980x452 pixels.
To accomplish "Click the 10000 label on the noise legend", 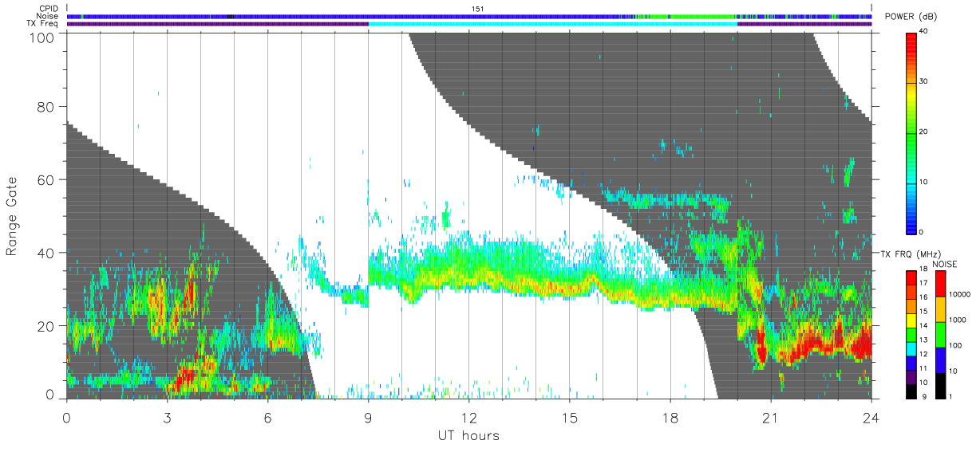I will [x=961, y=294].
